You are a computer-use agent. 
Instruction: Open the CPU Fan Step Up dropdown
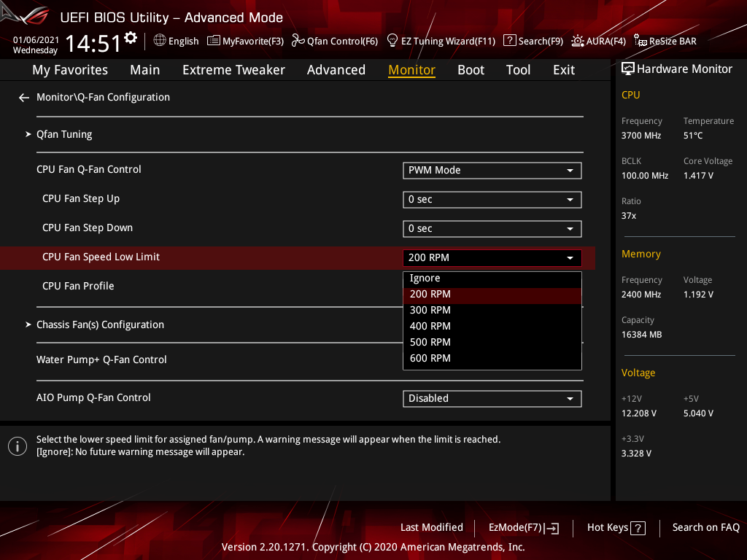coord(492,200)
